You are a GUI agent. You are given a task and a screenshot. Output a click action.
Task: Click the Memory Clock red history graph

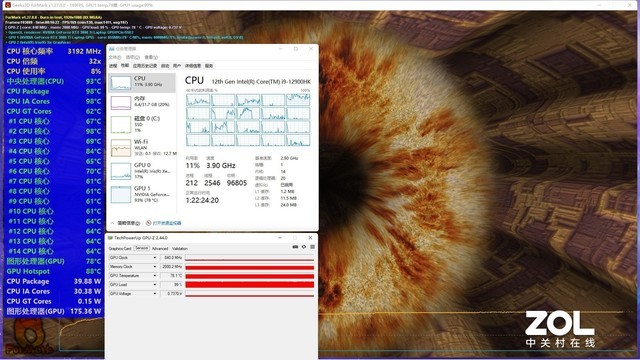(249, 267)
